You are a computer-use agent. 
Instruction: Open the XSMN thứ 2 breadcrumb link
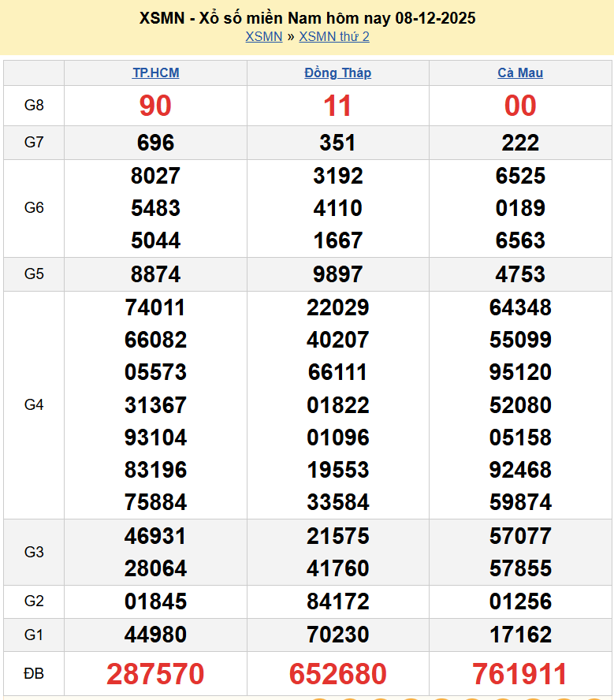(334, 36)
